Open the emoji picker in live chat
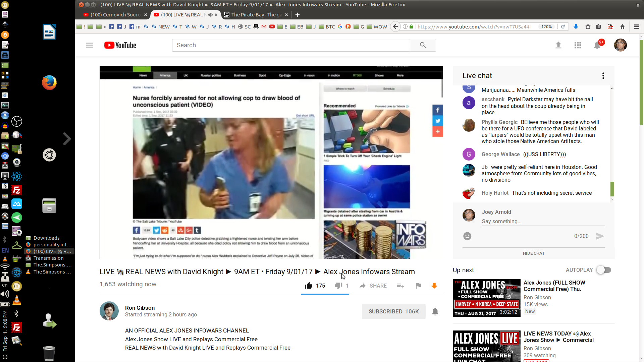 click(467, 236)
